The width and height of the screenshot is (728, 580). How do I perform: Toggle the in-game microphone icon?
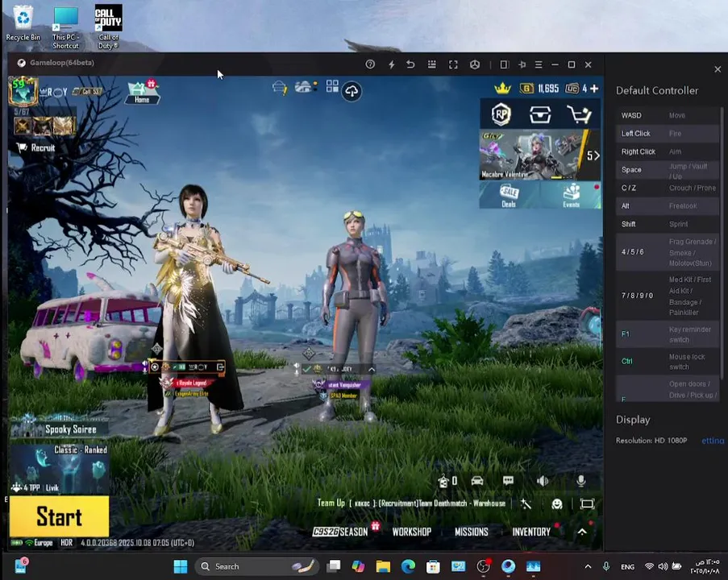pyautogui.click(x=580, y=481)
